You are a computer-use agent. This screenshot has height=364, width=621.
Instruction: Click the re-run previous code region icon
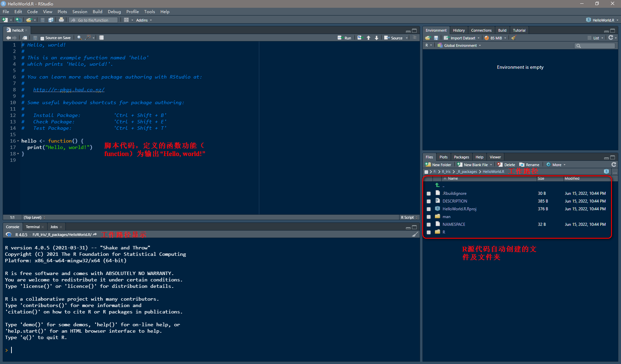pos(360,38)
